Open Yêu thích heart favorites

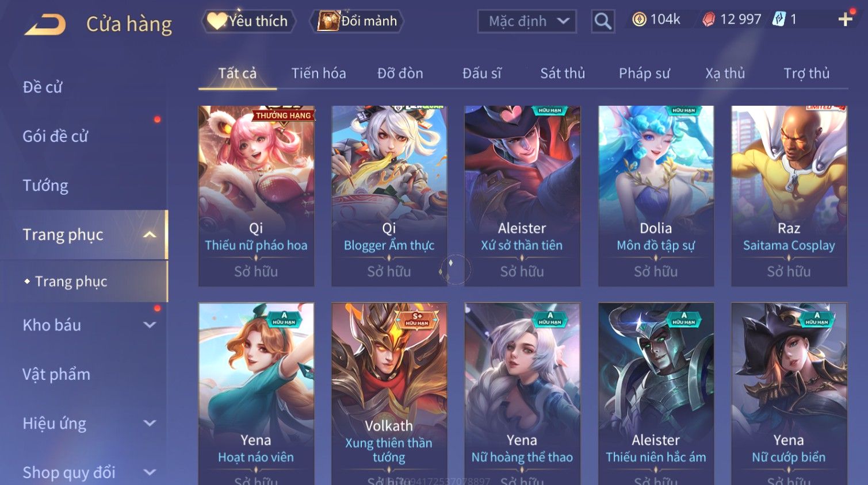point(248,21)
